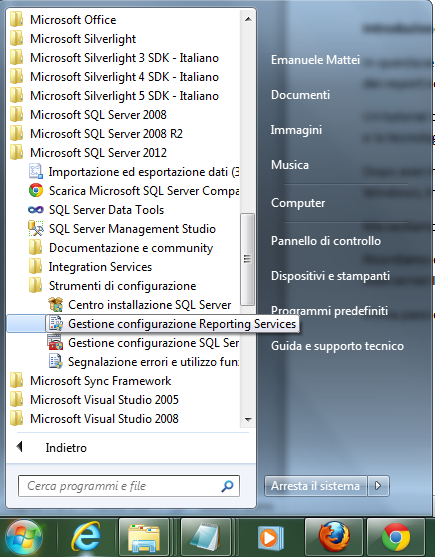Open Programmi predefiniti
Viewport: 435px width, 557px height.
pyautogui.click(x=330, y=311)
